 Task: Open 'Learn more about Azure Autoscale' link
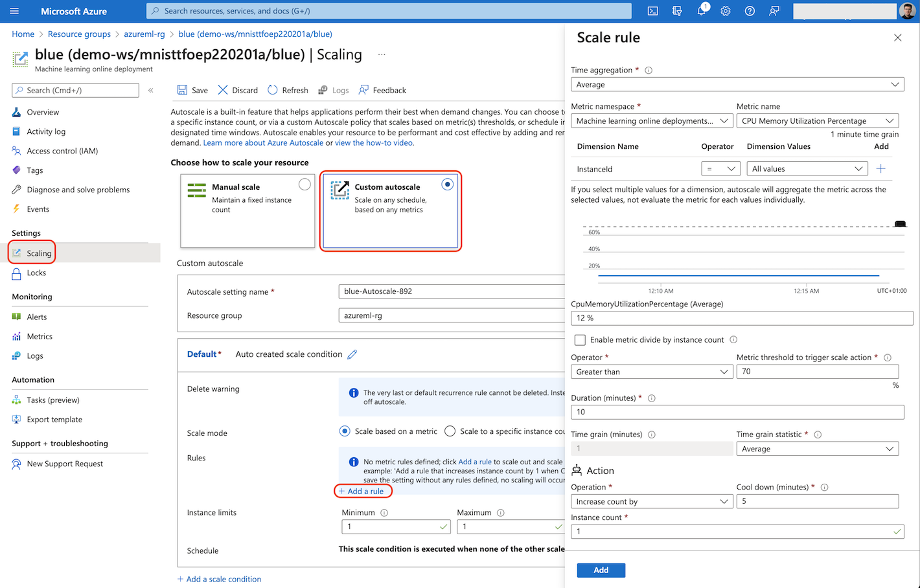(x=263, y=143)
